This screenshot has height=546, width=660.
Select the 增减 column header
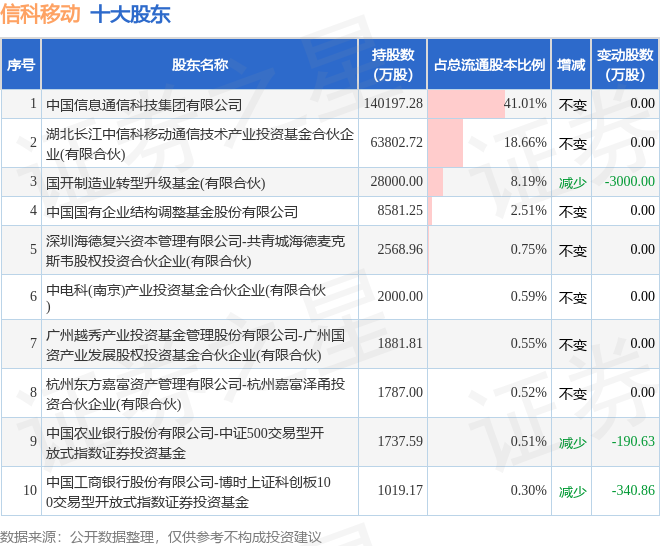(x=571, y=64)
